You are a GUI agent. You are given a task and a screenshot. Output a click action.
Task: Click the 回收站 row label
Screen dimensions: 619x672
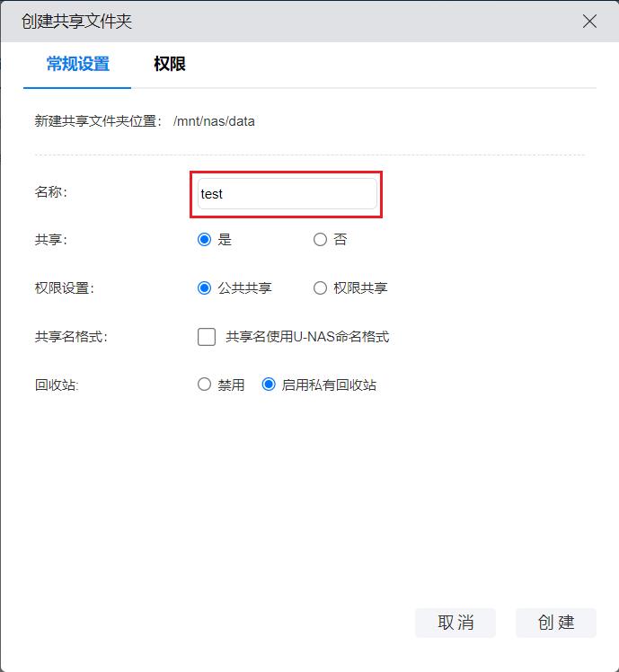point(57,385)
